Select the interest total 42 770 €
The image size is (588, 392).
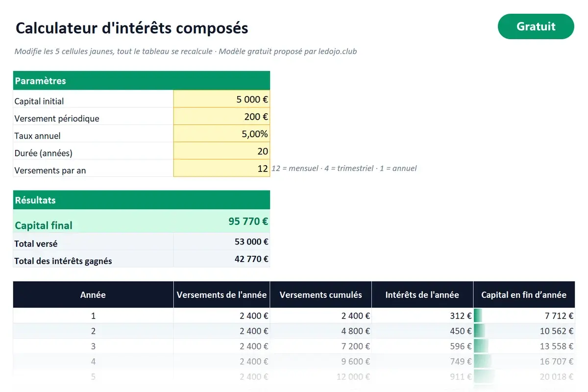coord(221,259)
